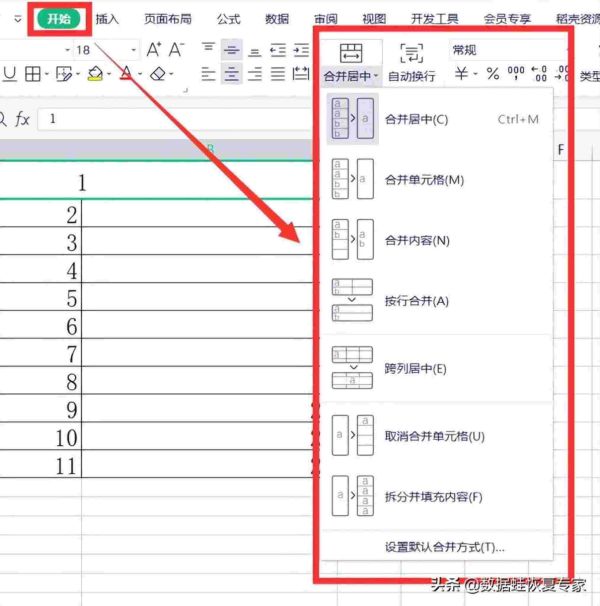Viewport: 600px width, 606px height.
Task: Expand the borders dropdown arrow
Action: coord(46,74)
